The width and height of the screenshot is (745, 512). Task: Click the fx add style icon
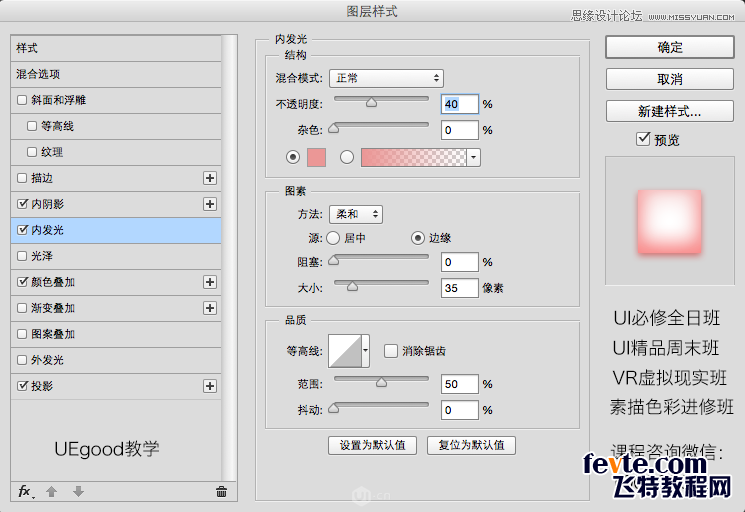point(25,491)
